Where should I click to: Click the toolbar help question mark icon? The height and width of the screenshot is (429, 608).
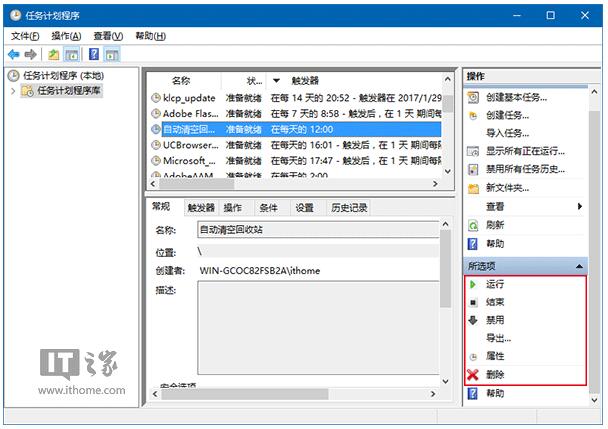point(93,54)
